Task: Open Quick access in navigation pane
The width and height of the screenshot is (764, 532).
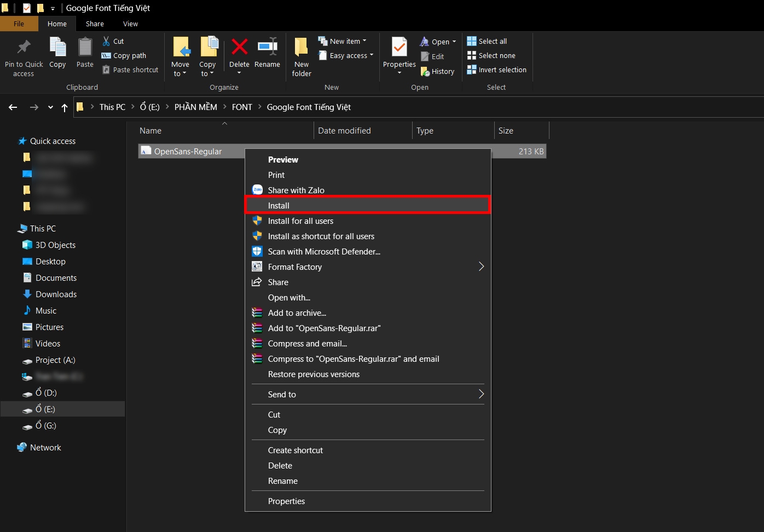Action: [x=53, y=141]
